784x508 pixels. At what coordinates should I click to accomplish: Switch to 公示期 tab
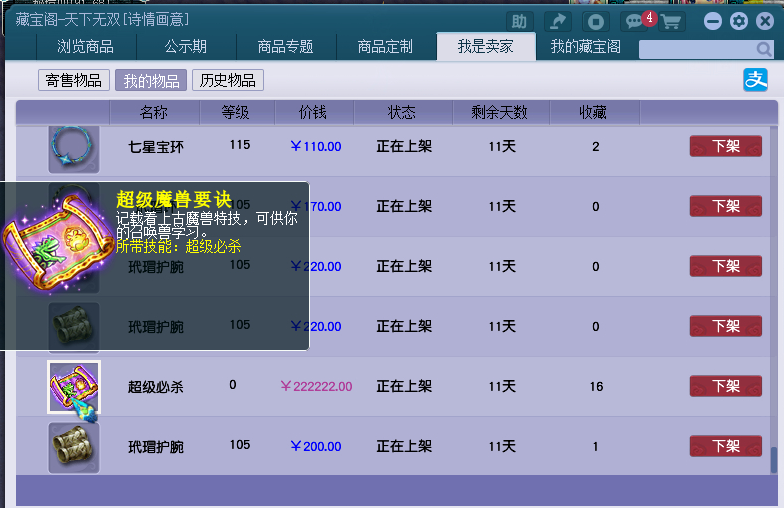[x=185, y=47]
